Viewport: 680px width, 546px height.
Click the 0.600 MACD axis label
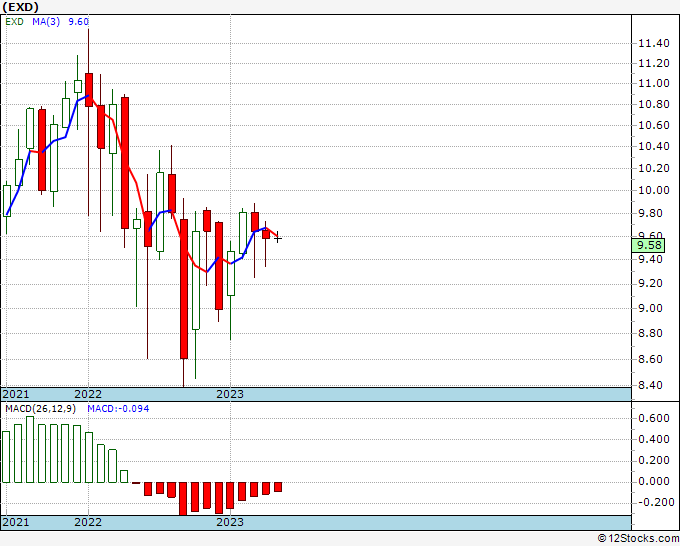654,418
